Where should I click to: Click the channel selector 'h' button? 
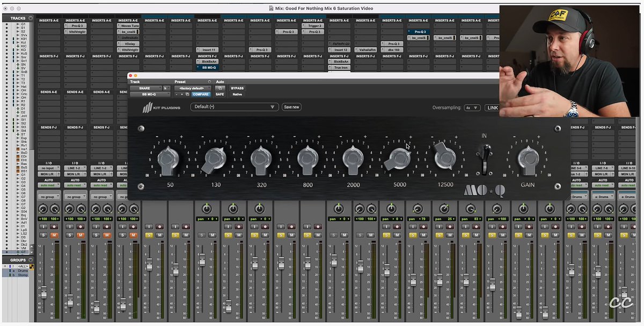(166, 88)
